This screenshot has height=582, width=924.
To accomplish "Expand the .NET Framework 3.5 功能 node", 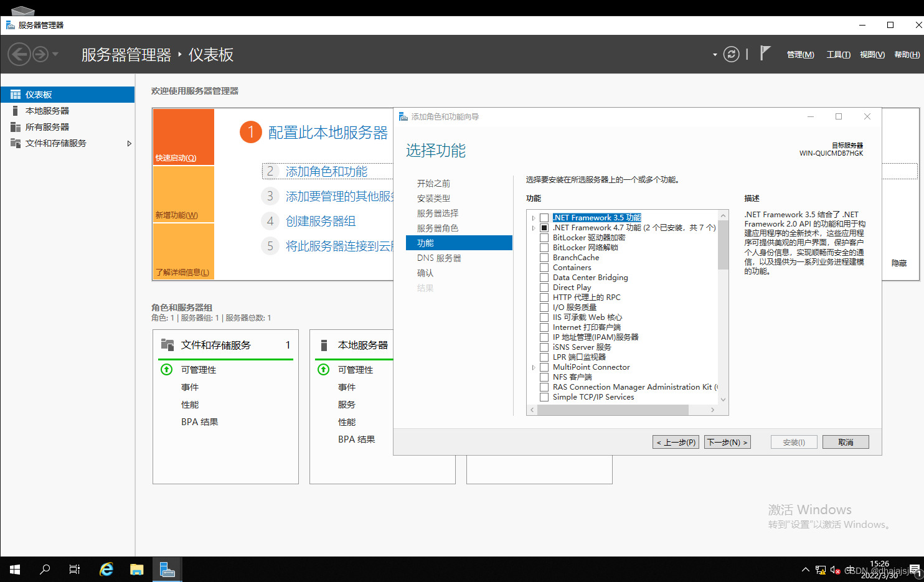I will click(534, 218).
